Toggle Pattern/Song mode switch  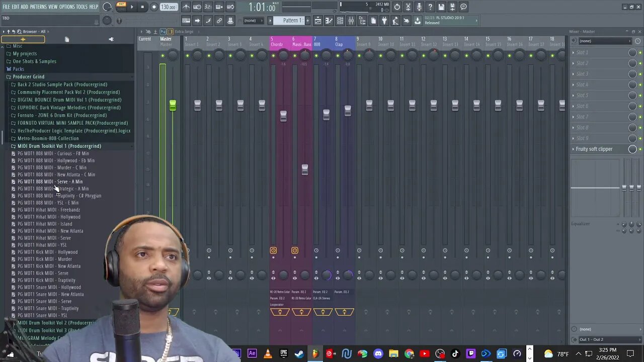pyautogui.click(x=121, y=7)
